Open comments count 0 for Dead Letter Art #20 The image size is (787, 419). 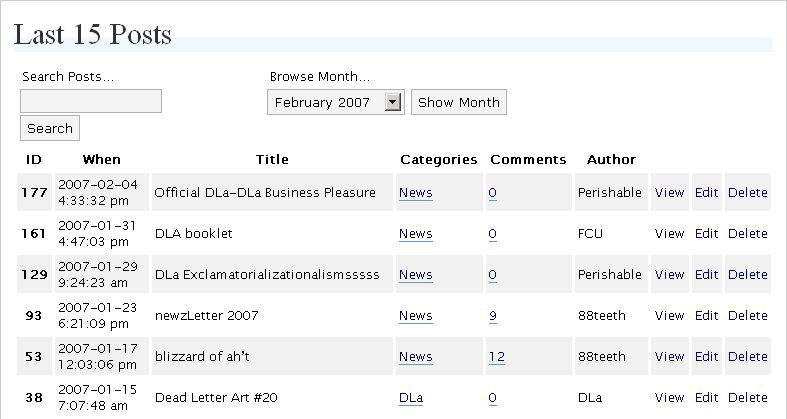tap(492, 398)
